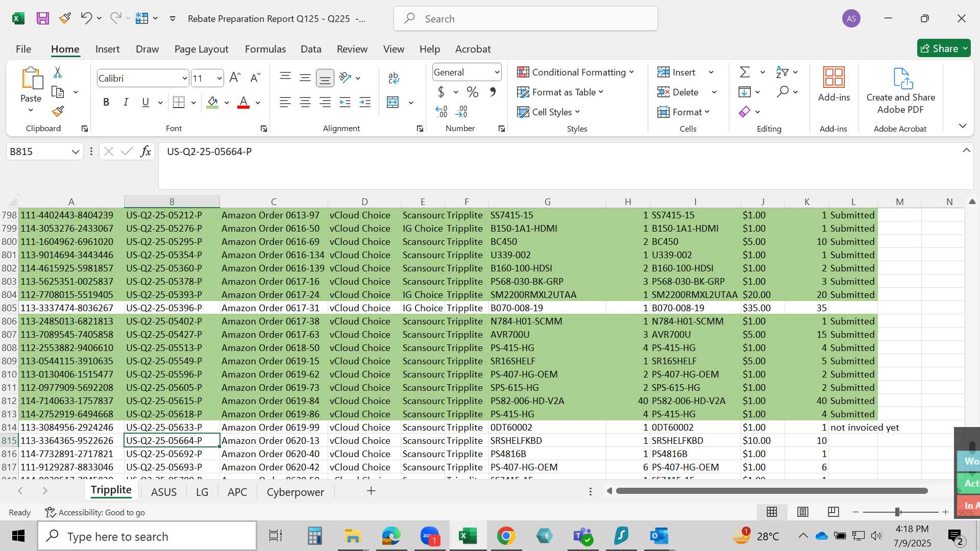Image resolution: width=980 pixels, height=551 pixels.
Task: Expand Conditional Formatting dropdown
Action: [x=631, y=72]
